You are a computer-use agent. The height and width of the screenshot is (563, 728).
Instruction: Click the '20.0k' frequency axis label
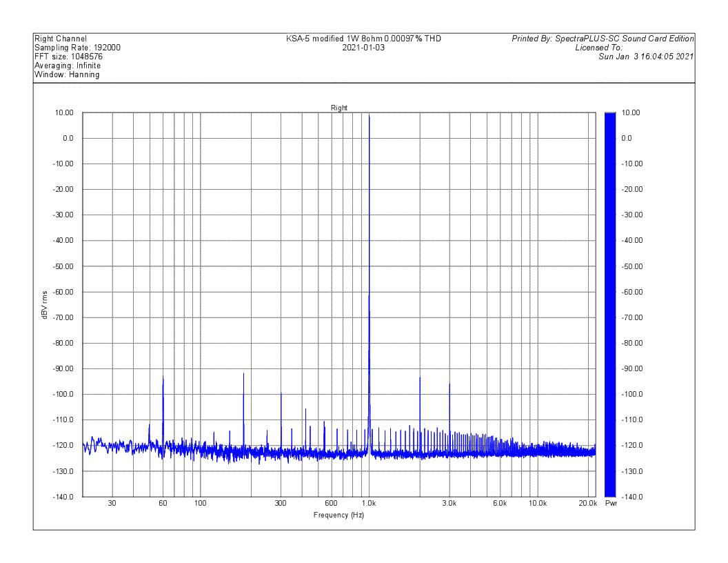point(588,503)
